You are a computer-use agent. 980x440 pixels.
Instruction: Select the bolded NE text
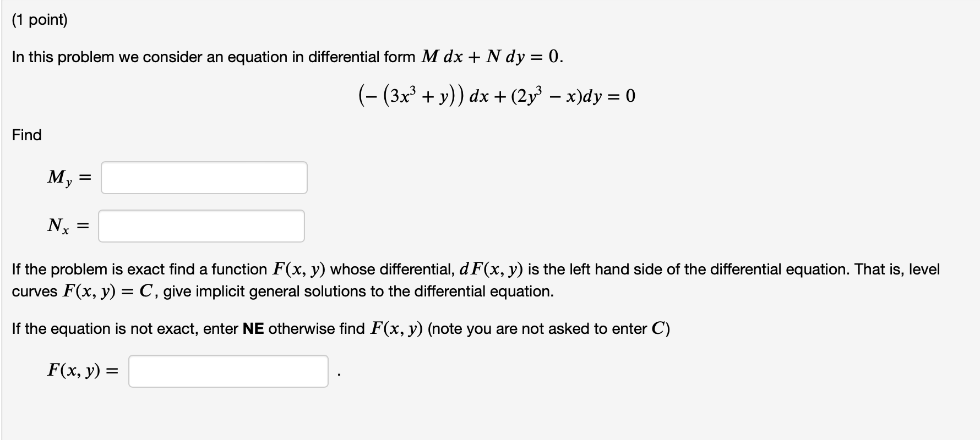click(253, 328)
